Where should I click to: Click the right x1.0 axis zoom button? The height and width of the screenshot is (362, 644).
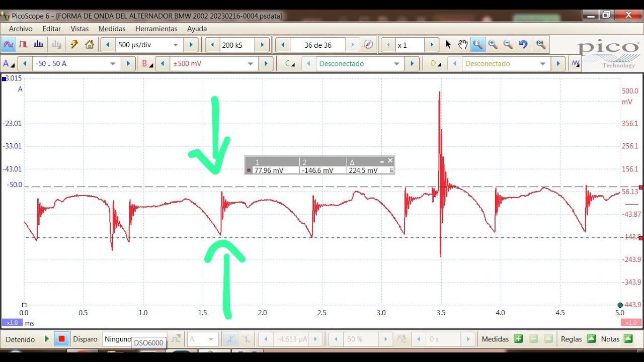[x=631, y=323]
